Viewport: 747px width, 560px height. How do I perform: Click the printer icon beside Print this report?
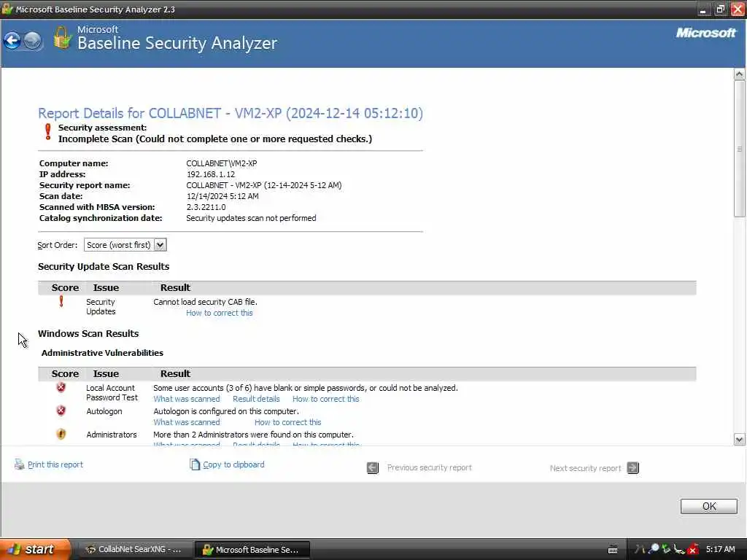tap(19, 464)
